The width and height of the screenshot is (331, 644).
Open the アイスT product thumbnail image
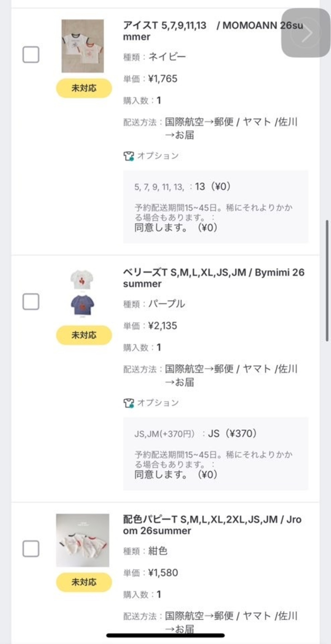click(82, 46)
